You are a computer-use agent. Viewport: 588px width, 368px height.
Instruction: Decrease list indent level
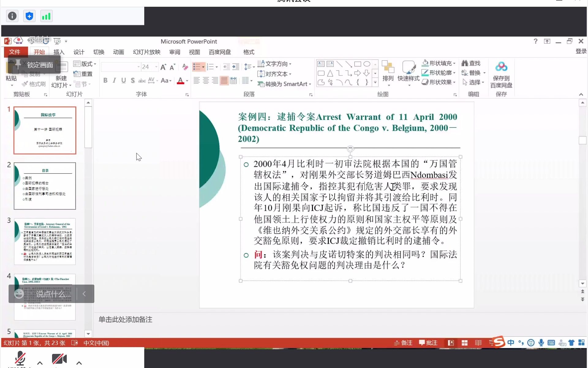click(x=226, y=67)
